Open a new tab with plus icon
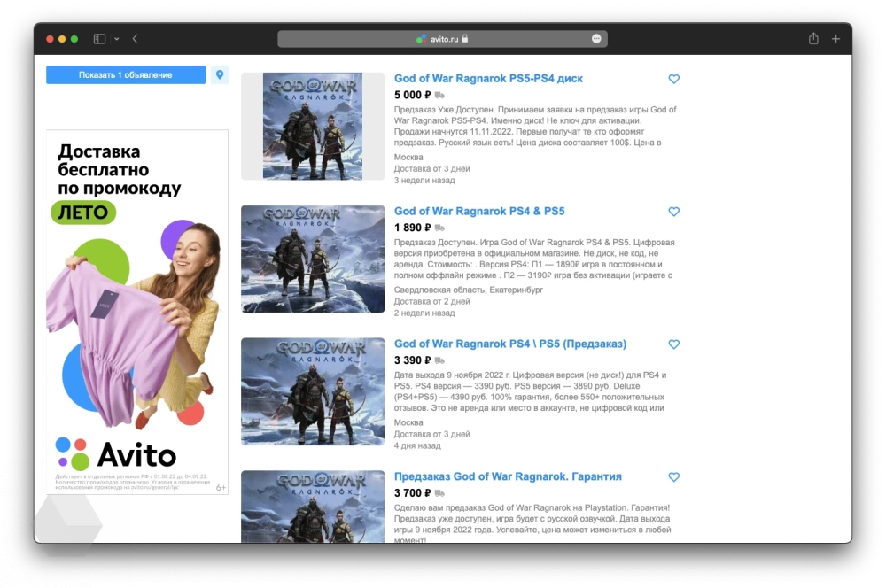This screenshot has height=588, width=886. click(x=835, y=39)
